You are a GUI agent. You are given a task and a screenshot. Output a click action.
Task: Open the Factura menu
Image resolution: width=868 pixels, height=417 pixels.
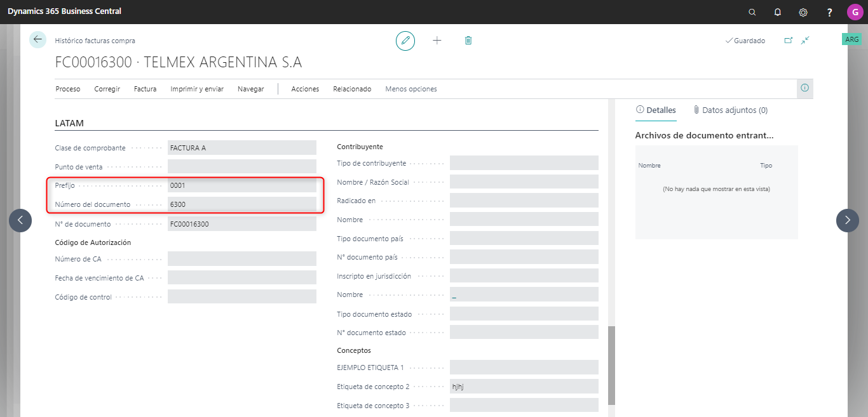pyautogui.click(x=146, y=89)
